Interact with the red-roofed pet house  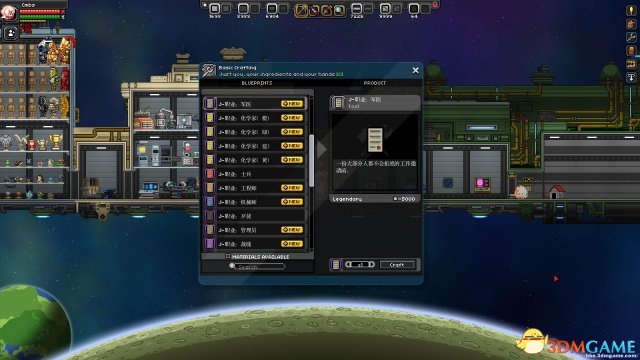[x=556, y=192]
